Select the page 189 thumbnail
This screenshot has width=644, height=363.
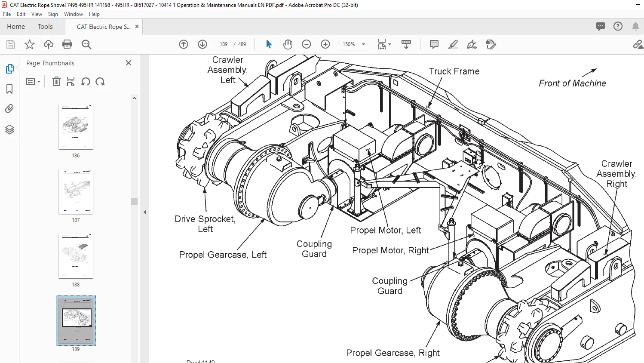coord(76,320)
